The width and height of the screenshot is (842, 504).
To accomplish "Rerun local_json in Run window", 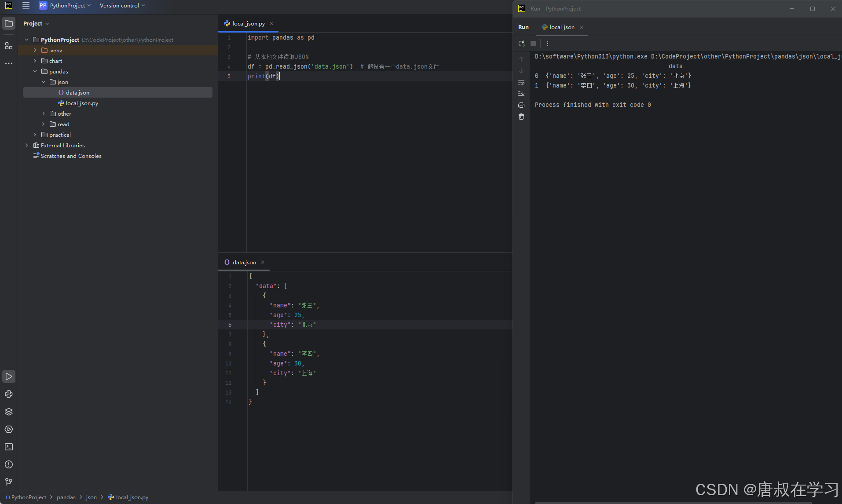I will pos(521,44).
